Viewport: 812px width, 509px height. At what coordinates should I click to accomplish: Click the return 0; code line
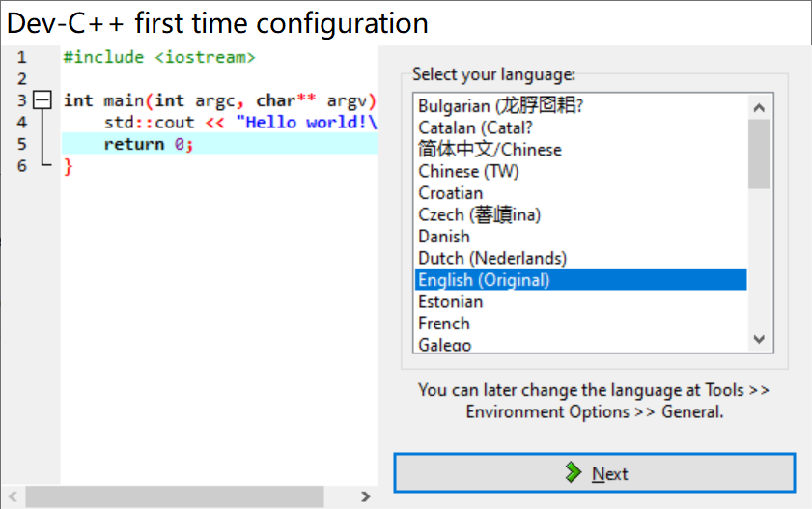(x=219, y=144)
